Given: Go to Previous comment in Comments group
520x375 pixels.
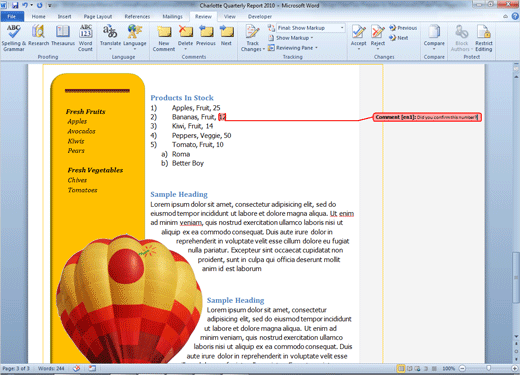Looking at the screenshot, I should [x=206, y=35].
